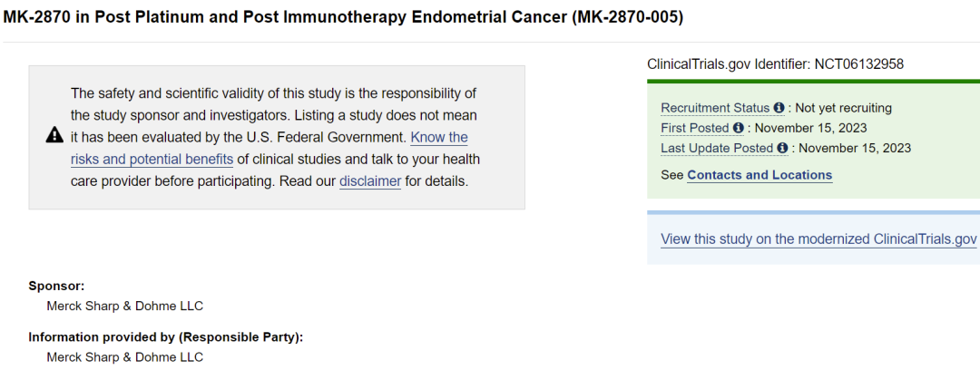Click the info icon beside Recruitment Status
The image size is (980, 370).
779,108
